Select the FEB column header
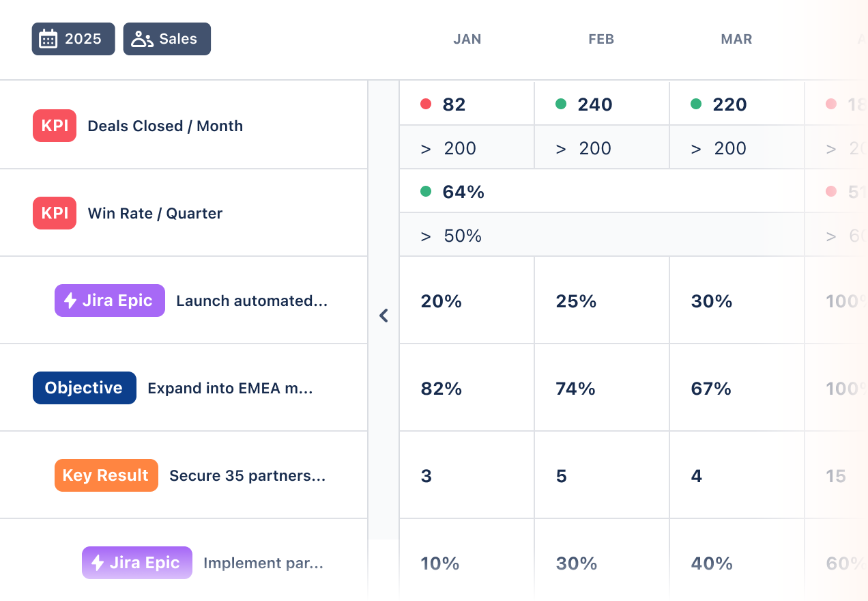The height and width of the screenshot is (601, 868). 601,39
